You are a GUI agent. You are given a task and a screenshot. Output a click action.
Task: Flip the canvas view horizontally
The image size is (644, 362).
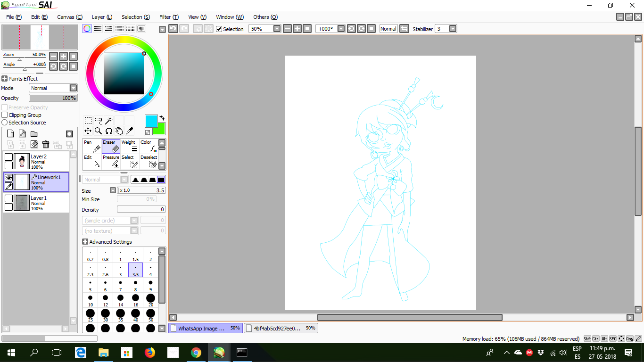404,29
